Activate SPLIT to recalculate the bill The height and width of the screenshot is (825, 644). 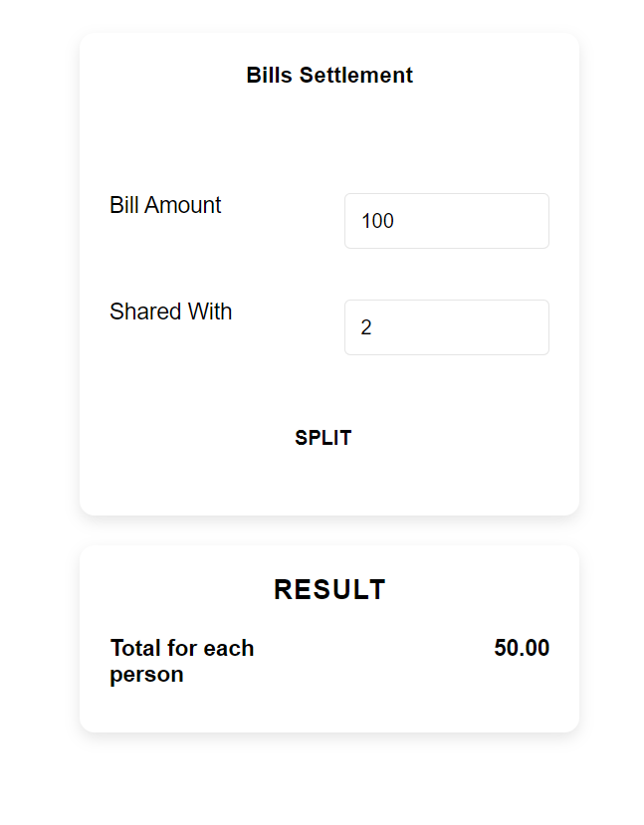coord(322,437)
